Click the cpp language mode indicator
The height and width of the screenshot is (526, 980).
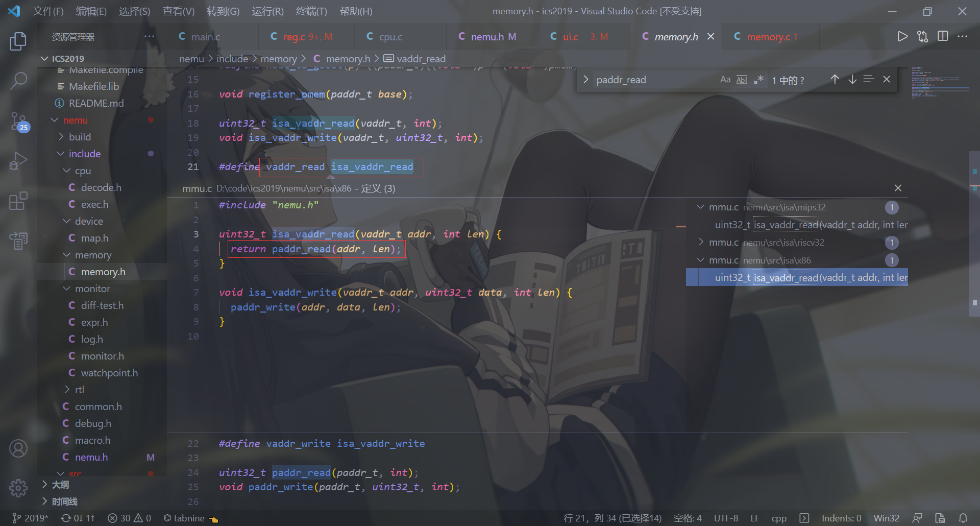point(779,518)
